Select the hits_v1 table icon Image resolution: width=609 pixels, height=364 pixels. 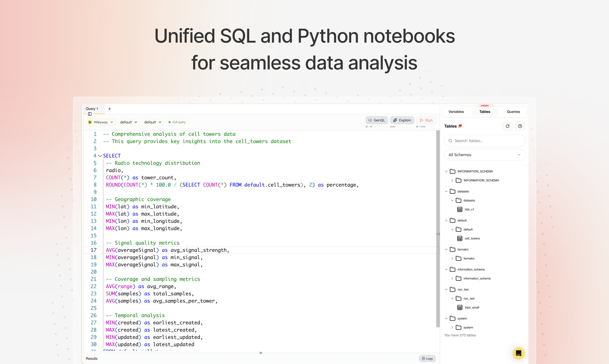[x=460, y=209]
